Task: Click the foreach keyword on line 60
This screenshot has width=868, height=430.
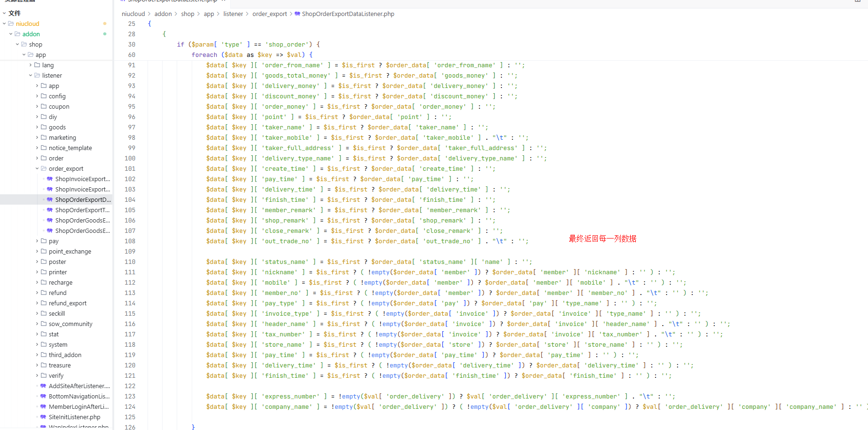Action: (204, 55)
